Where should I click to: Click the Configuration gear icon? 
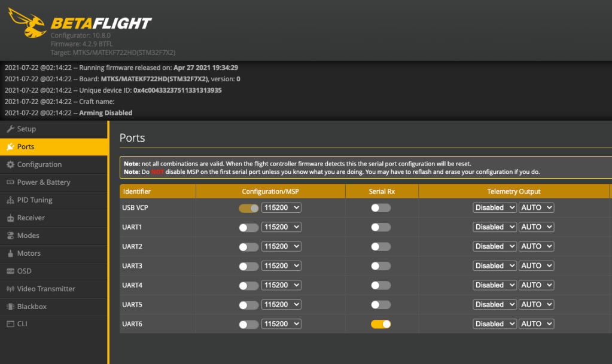point(10,164)
